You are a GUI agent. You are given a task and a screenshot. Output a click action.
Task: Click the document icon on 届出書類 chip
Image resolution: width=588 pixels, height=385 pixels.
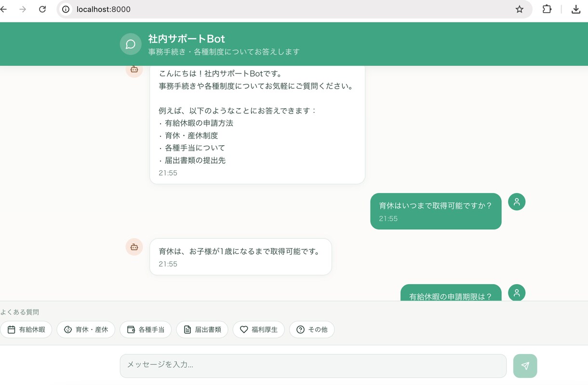[x=187, y=330]
